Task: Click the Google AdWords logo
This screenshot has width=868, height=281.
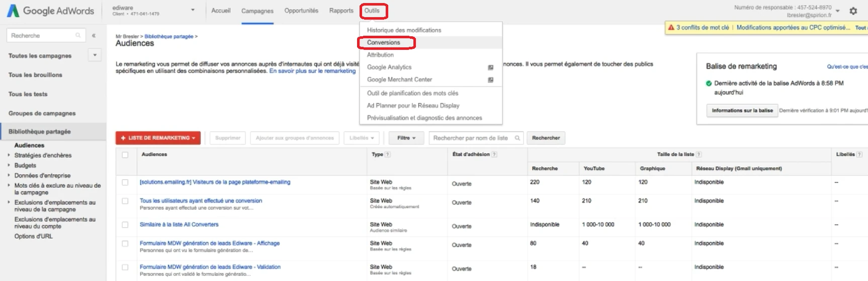Action: [x=50, y=11]
